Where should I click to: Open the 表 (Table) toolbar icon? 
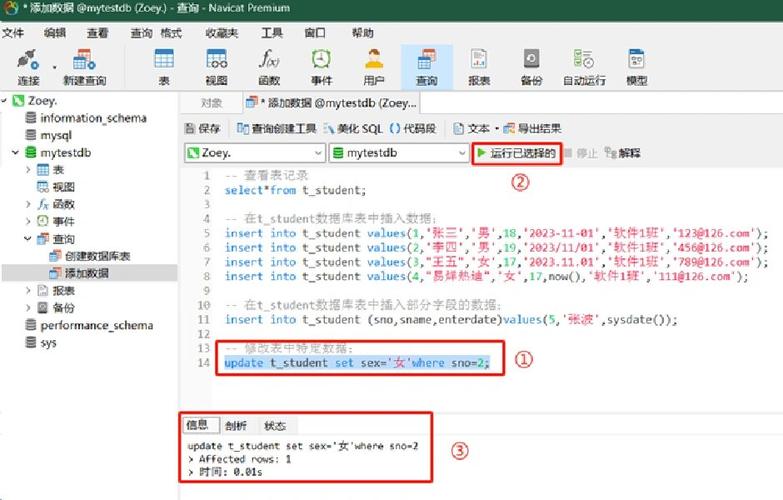[x=163, y=66]
